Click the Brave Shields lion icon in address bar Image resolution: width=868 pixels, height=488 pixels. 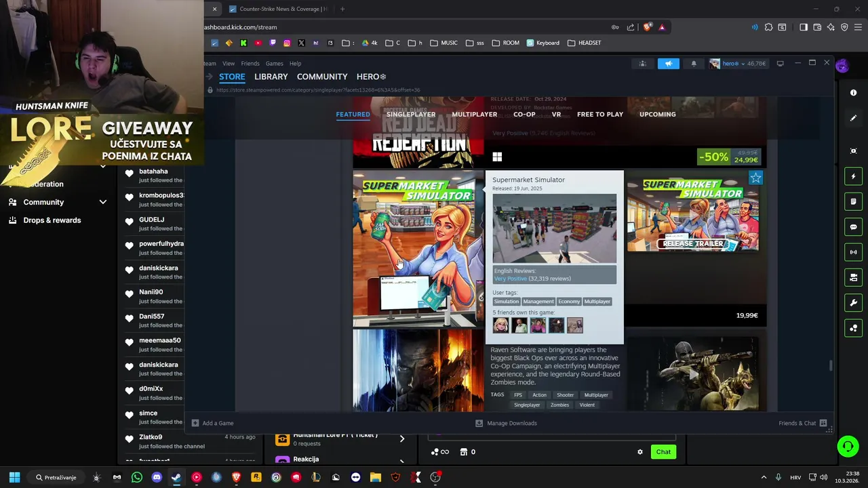tap(647, 27)
